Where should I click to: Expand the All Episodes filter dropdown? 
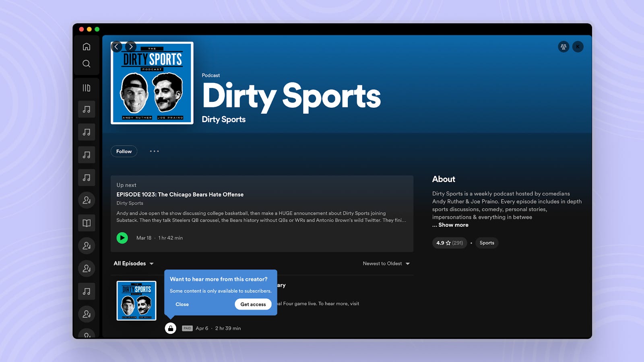coord(134,263)
